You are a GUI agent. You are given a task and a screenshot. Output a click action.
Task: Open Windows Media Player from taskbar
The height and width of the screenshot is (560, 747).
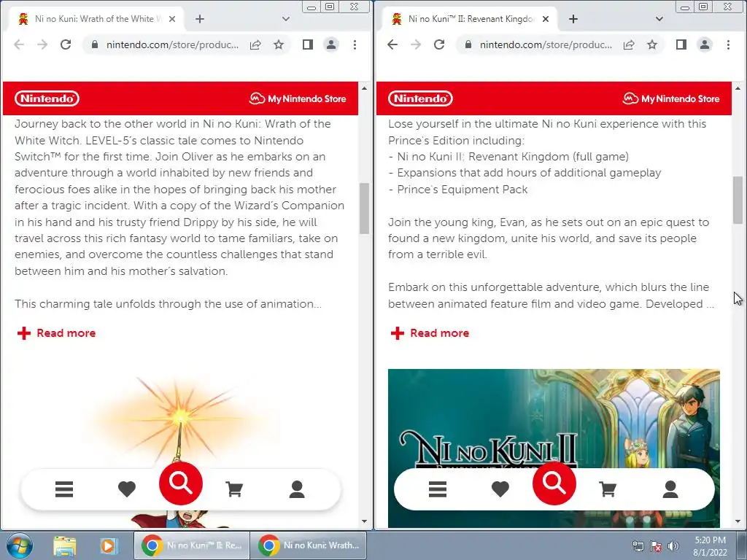(x=108, y=545)
